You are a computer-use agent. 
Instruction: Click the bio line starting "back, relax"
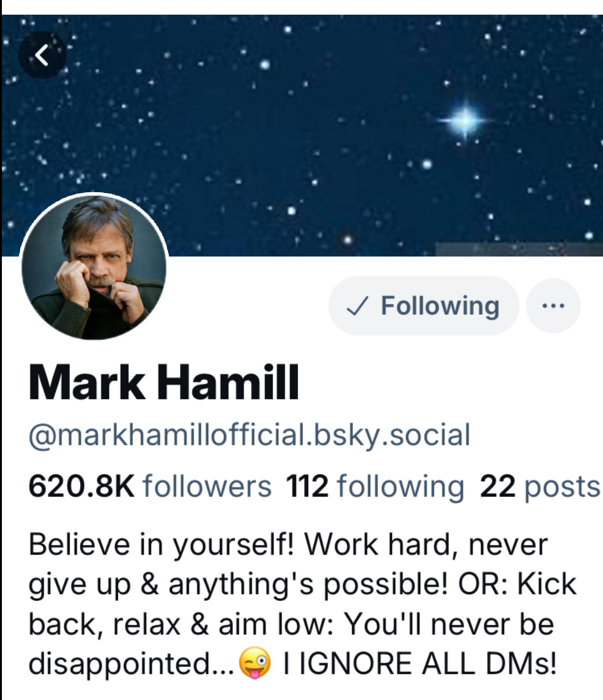coord(291,624)
